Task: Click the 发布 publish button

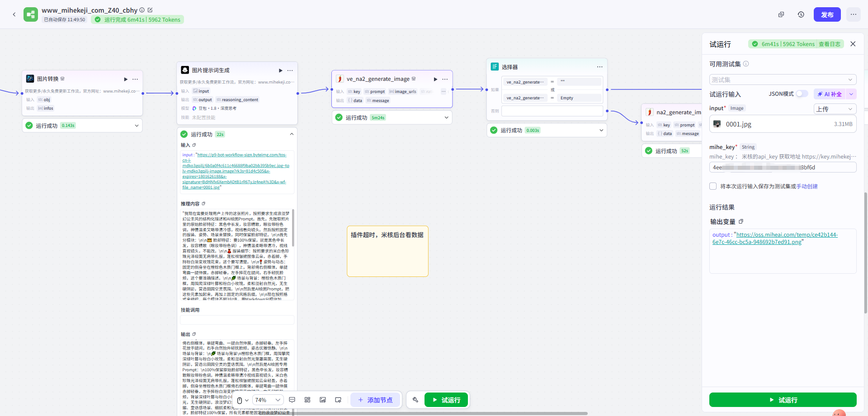Action: tap(827, 14)
